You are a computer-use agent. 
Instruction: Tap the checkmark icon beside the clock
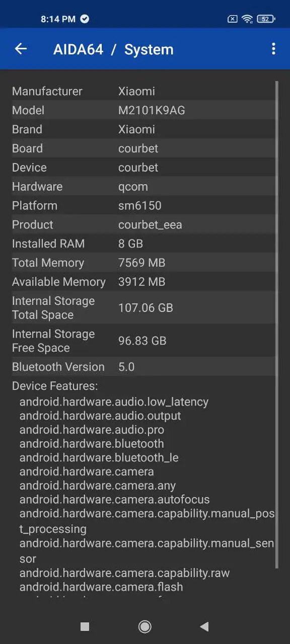[85, 19]
